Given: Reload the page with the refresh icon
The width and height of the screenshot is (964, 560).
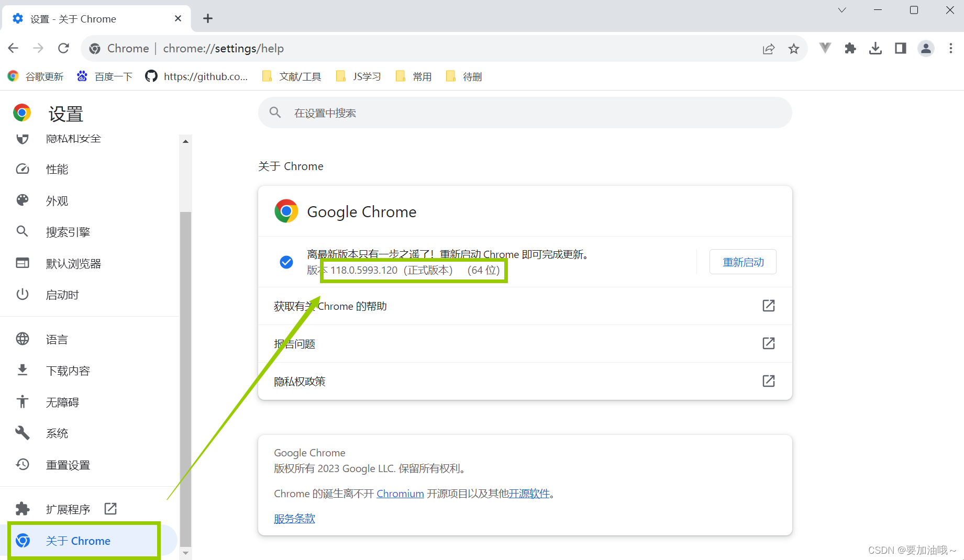Looking at the screenshot, I should 63,48.
